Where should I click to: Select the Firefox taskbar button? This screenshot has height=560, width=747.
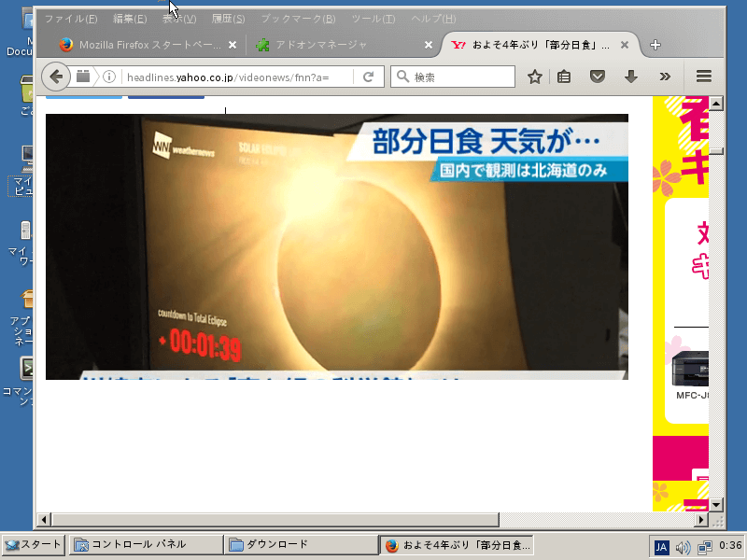[x=457, y=545]
